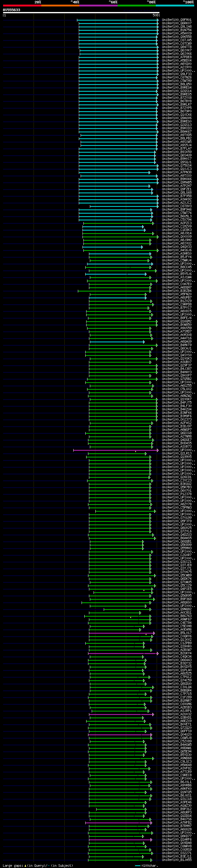This screenshot has height=868, width=197.
Task: Select the UniRef100_C1MZV9 hit name
Action: click(x=176, y=226)
